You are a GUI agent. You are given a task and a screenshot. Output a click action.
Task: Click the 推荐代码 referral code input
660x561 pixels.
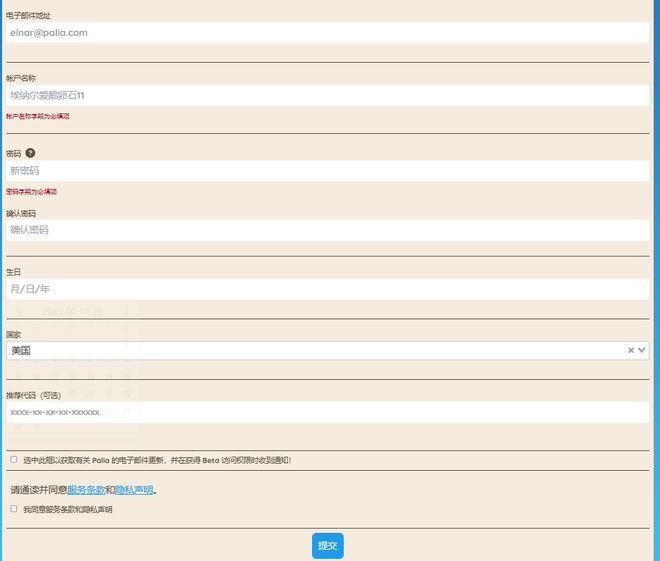[327, 412]
